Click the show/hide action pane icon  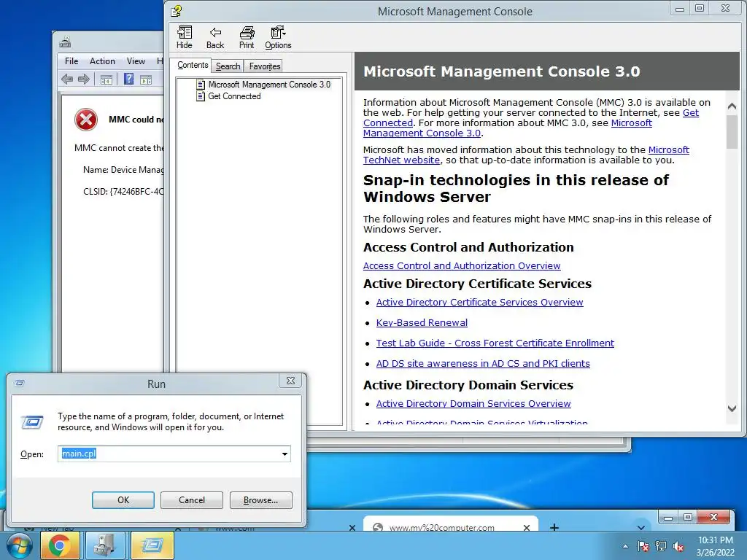coord(146,79)
